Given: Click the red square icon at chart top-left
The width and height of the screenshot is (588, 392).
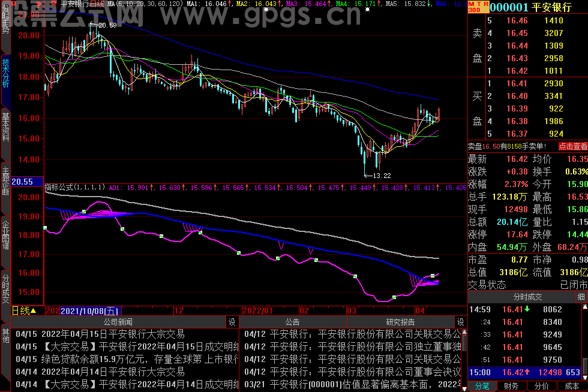Looking at the screenshot, I should 14,4.
